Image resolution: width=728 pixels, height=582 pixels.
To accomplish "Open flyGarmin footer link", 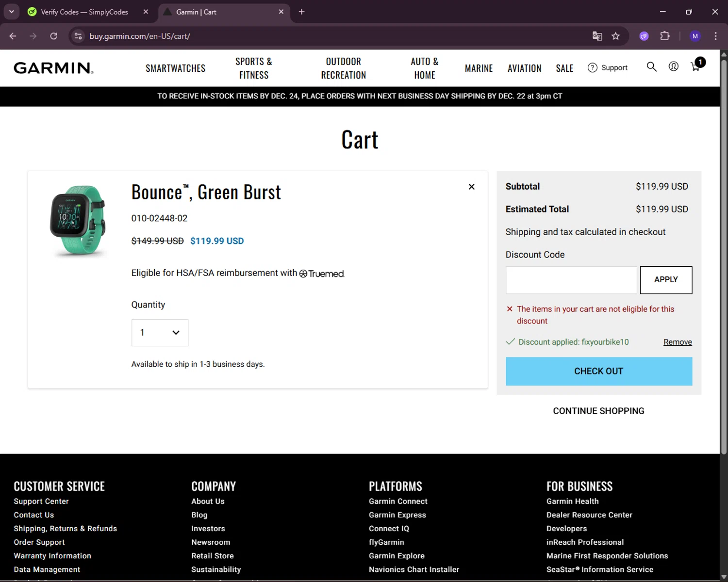I will pyautogui.click(x=386, y=542).
